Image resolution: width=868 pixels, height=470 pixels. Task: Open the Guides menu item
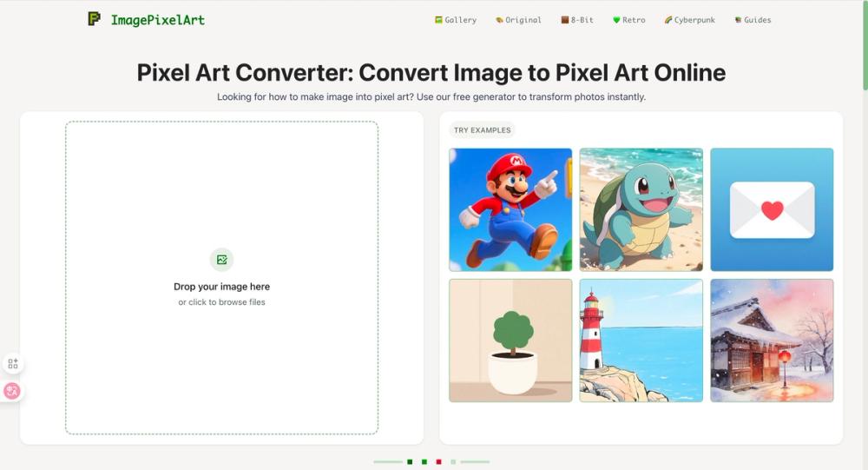[753, 20]
